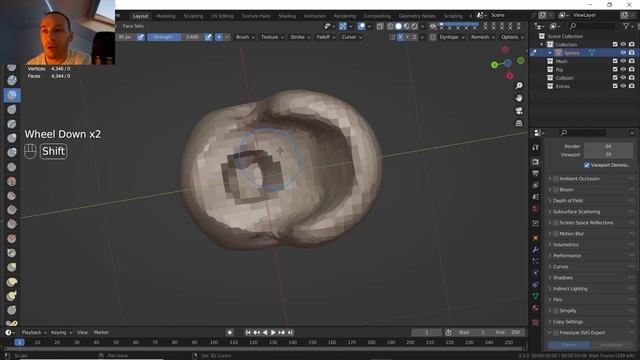This screenshot has width=640, height=360.
Task: Click the zoom magnifier icon in the viewport
Action: tap(519, 86)
